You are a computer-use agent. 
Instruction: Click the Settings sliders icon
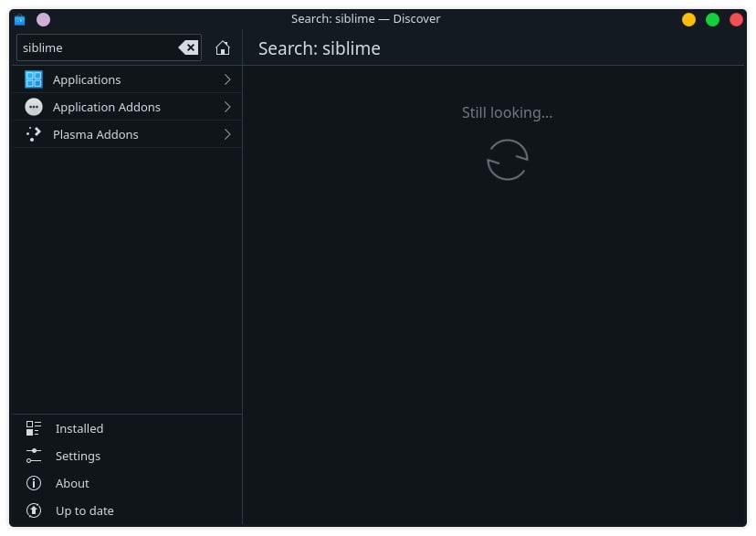pos(34,456)
